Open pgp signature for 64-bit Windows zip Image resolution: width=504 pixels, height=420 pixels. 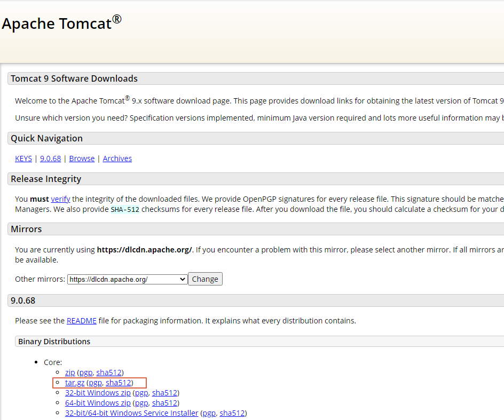click(x=141, y=403)
